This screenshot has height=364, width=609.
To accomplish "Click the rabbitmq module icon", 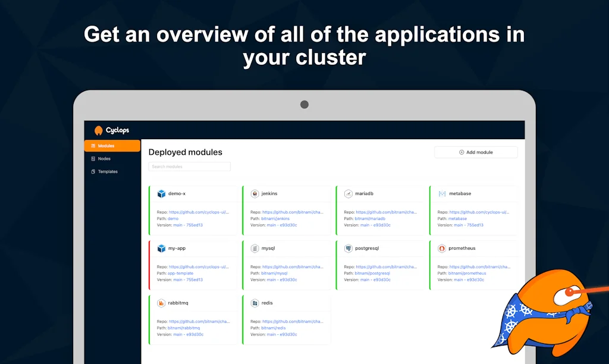I will (161, 303).
